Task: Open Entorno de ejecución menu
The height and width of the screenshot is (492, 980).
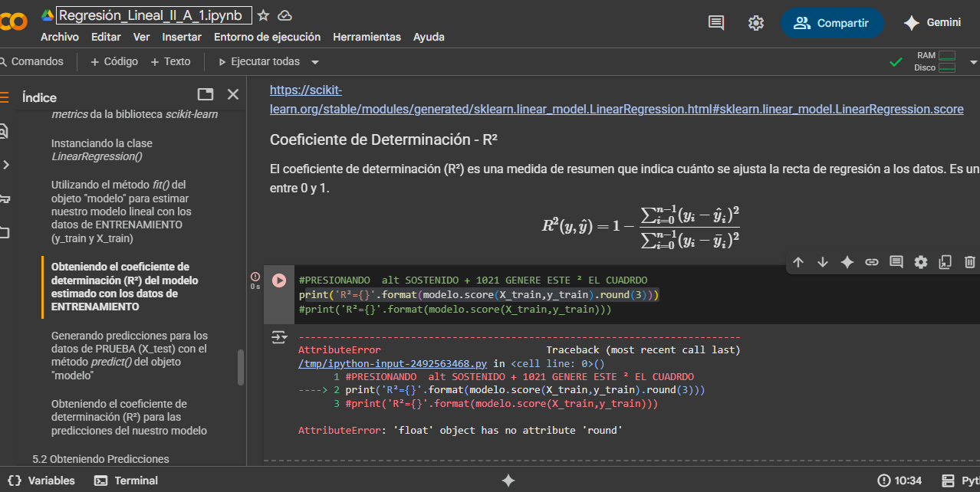Action: (267, 37)
